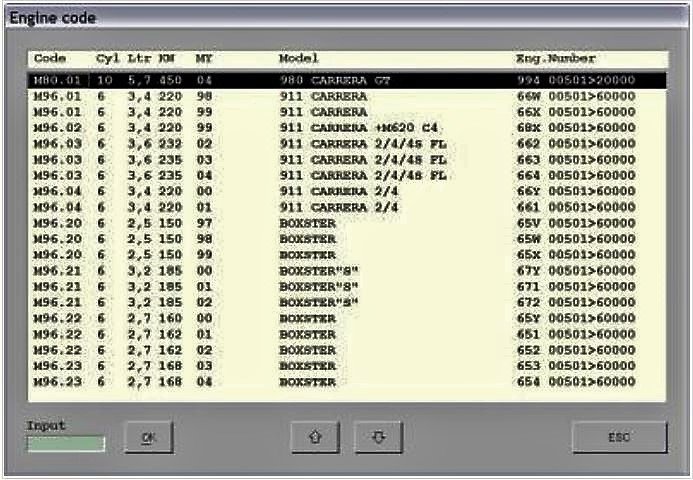Click the Cyl column header
Viewport: 693px width, 480px height.
[108, 59]
